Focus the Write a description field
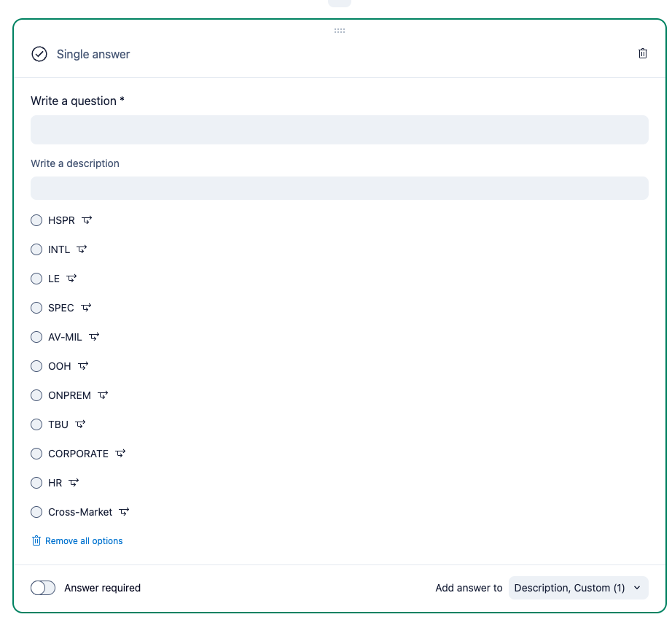672x617 pixels. [x=340, y=188]
